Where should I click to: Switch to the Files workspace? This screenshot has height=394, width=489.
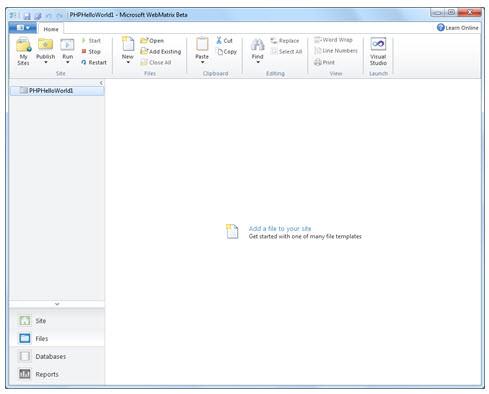point(57,338)
